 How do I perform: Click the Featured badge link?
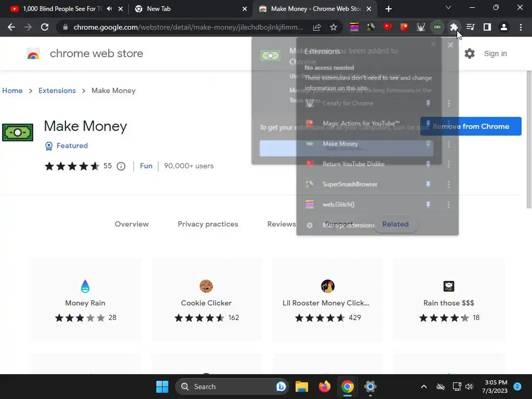click(x=66, y=146)
